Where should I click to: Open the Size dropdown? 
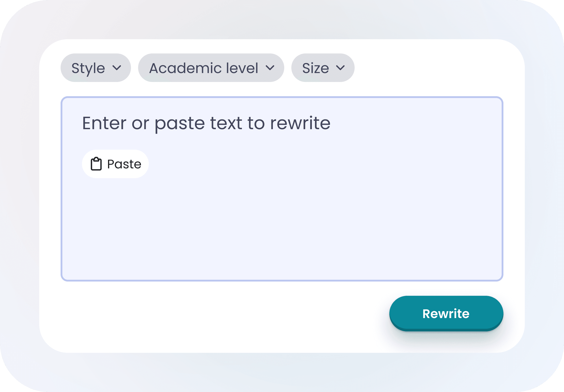(323, 68)
